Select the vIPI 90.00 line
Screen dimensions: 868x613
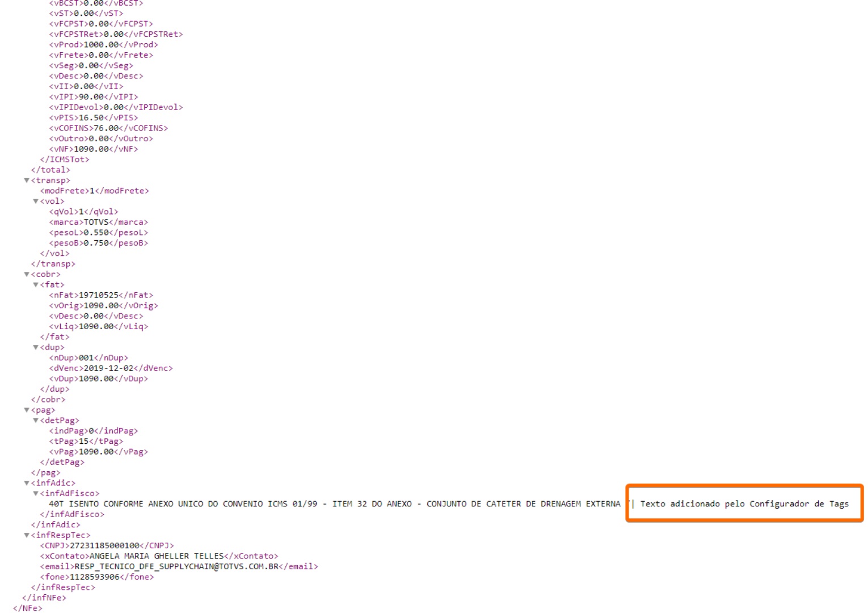tap(93, 97)
